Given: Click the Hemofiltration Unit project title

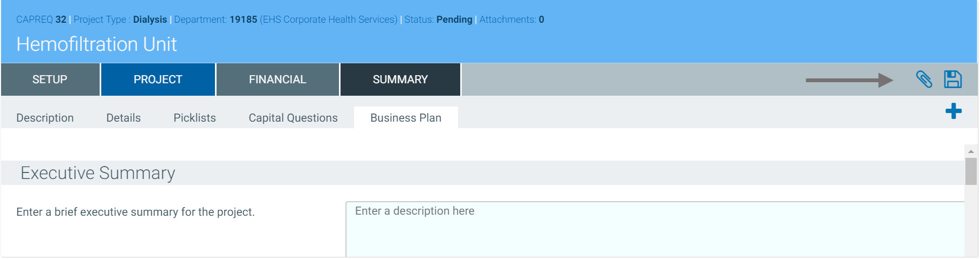Looking at the screenshot, I should click(x=96, y=44).
